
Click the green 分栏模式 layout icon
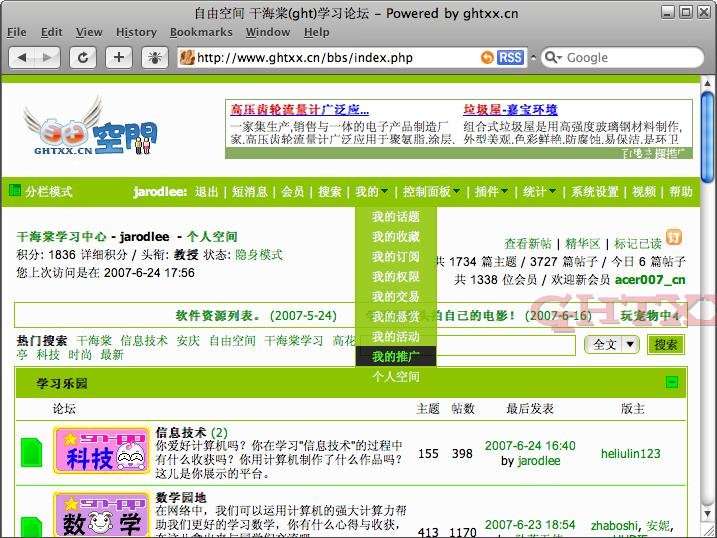click(15, 191)
